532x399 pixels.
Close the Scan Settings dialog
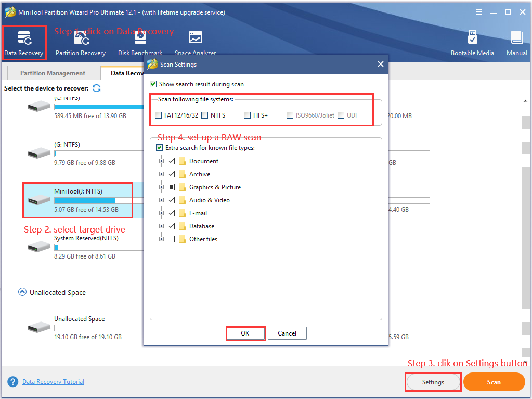(380, 64)
